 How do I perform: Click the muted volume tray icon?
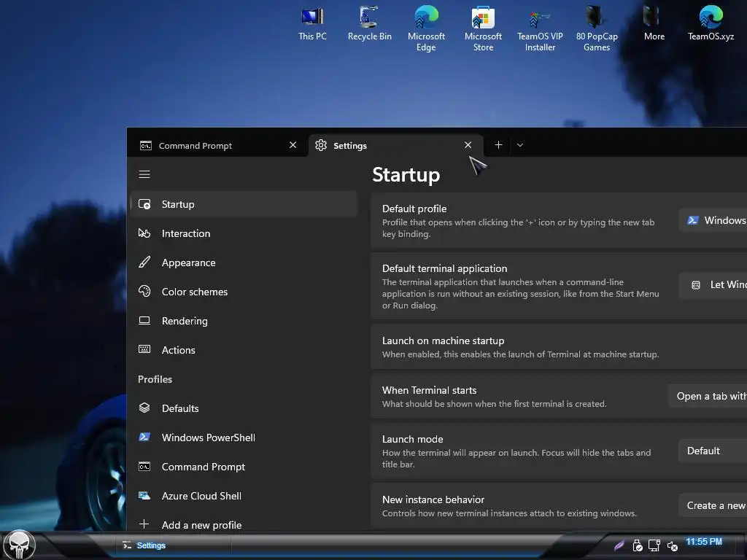click(672, 545)
